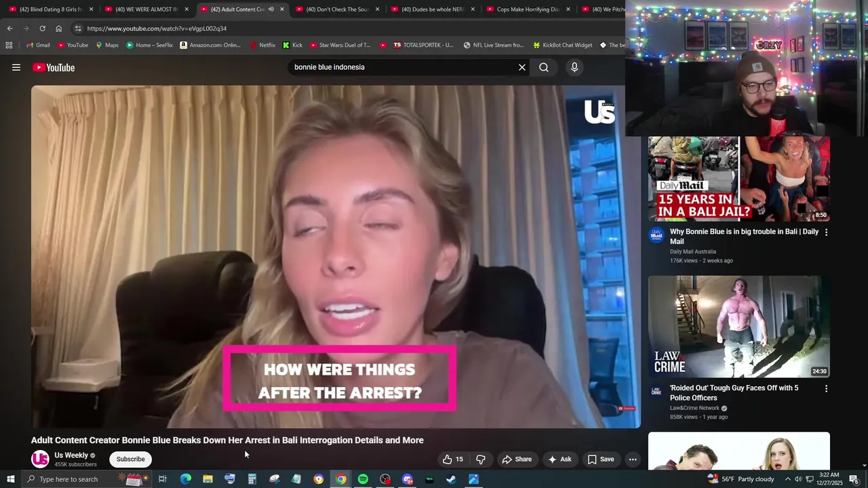The height and width of the screenshot is (488, 868).
Task: Run search with the magnifier button
Action: (x=544, y=67)
